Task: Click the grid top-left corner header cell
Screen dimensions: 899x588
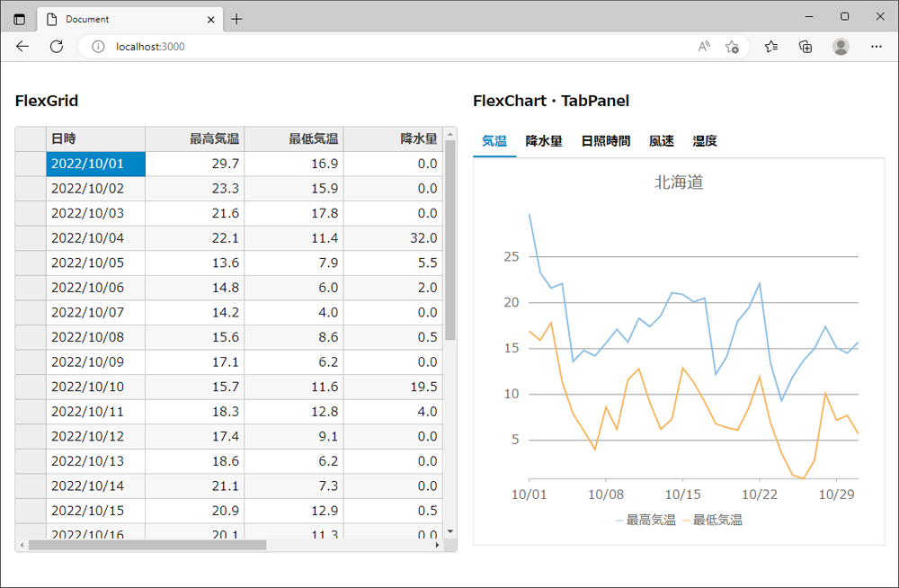Action: (x=31, y=138)
